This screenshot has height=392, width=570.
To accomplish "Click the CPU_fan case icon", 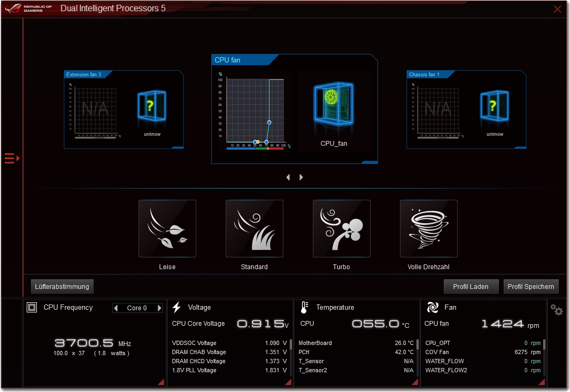I will tap(334, 104).
